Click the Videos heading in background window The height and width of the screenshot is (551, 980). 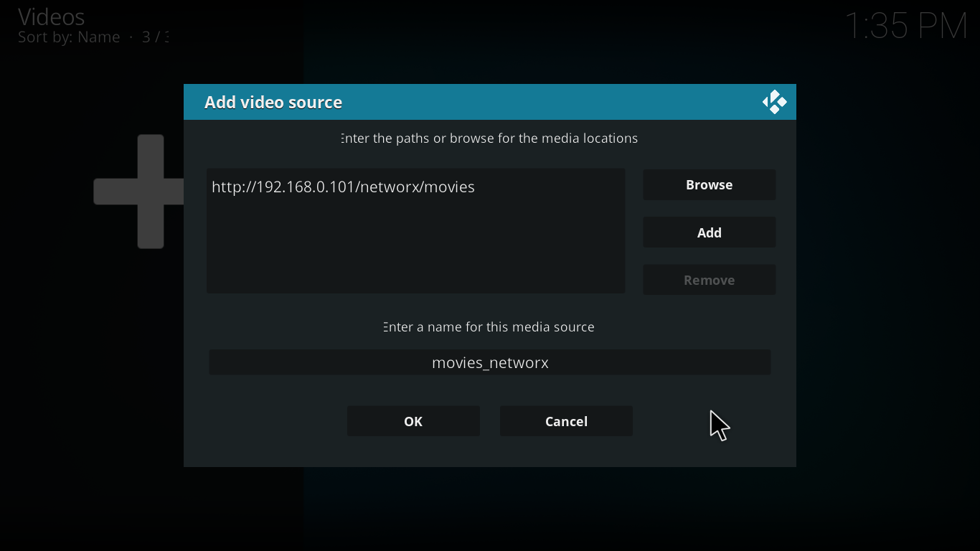click(x=52, y=17)
